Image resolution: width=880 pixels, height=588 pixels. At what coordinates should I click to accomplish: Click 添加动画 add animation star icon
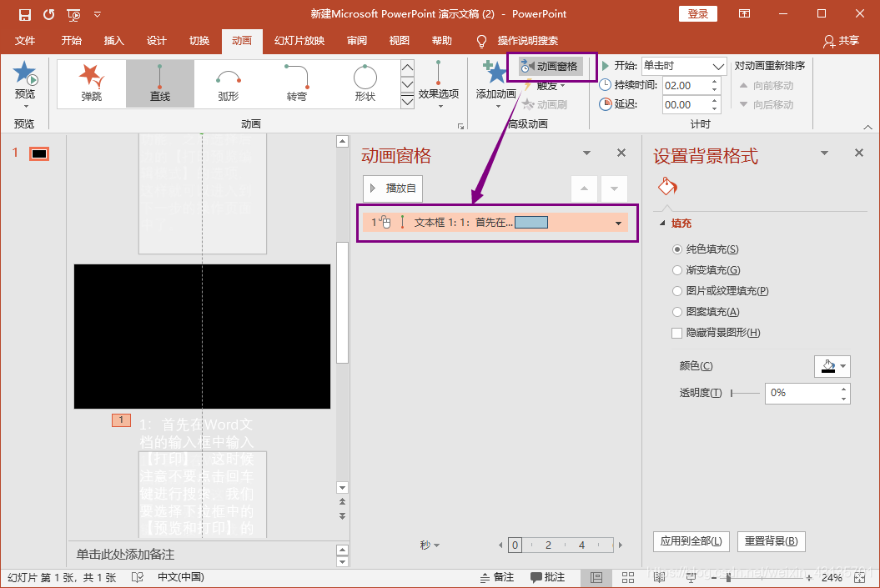coord(495,73)
